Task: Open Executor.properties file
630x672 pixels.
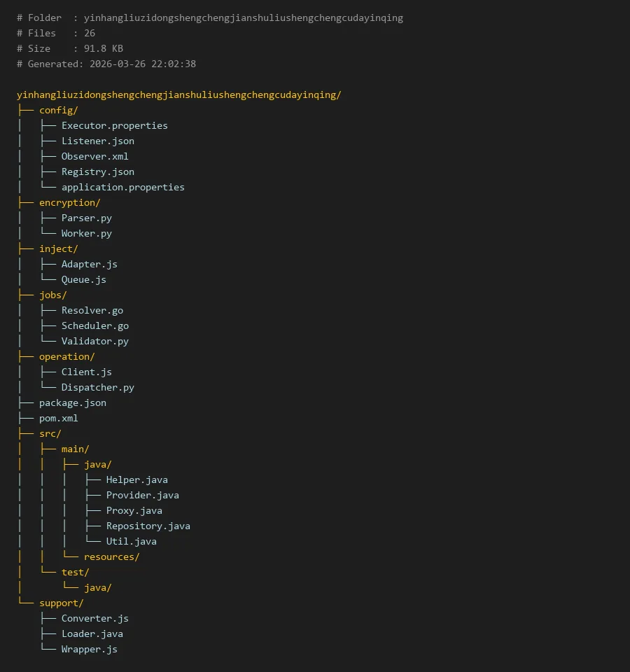Action: point(114,125)
